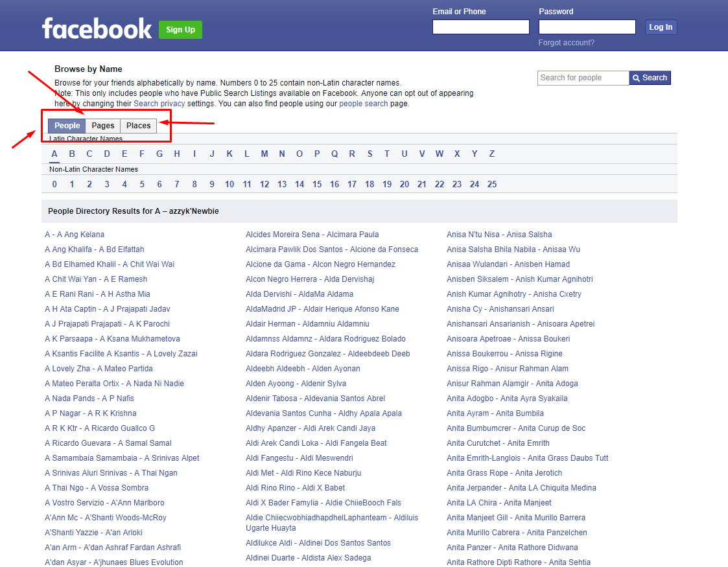Screen dimensions: 728x567
Task: Open 'Aldi Rino Rino - Aldi X Babet'
Action: pyautogui.click(x=296, y=488)
